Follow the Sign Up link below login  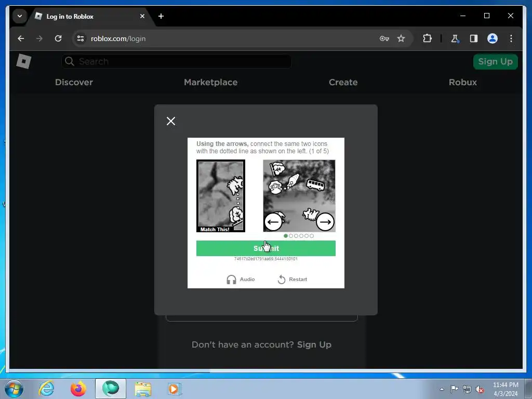(314, 345)
